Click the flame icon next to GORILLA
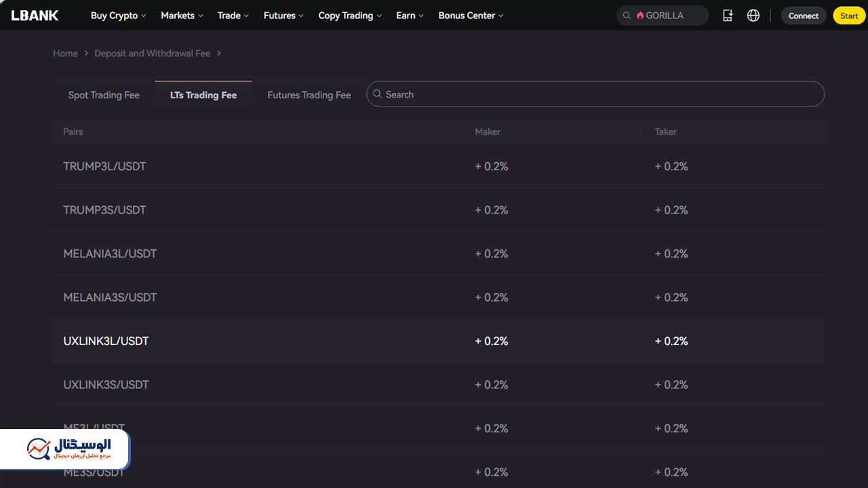 pyautogui.click(x=640, y=16)
